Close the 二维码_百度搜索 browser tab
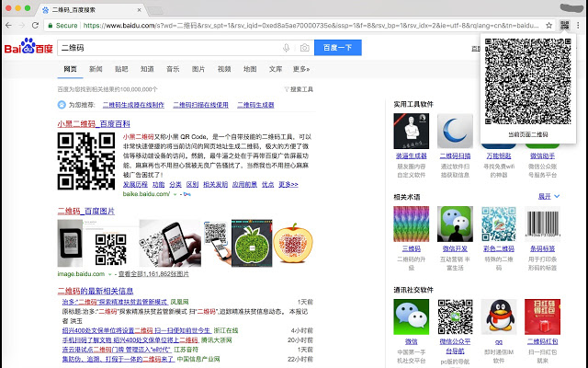Screen dimensions: 588x368 (139, 10)
